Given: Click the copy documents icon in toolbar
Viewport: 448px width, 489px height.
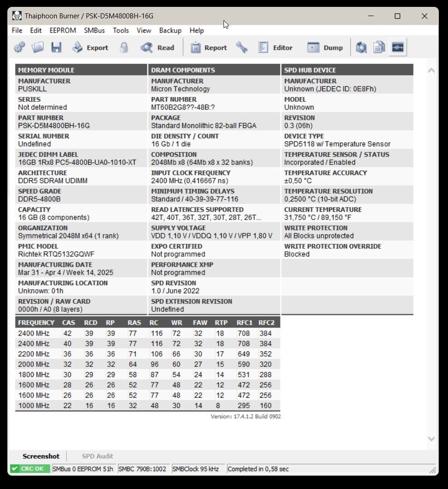Looking at the screenshot, I should [x=379, y=47].
